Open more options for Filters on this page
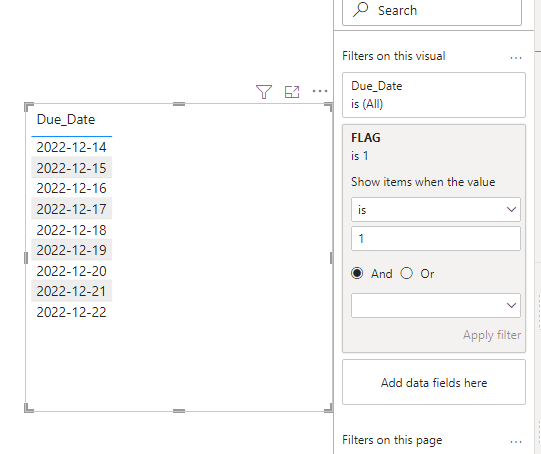The image size is (541, 454). (x=516, y=442)
